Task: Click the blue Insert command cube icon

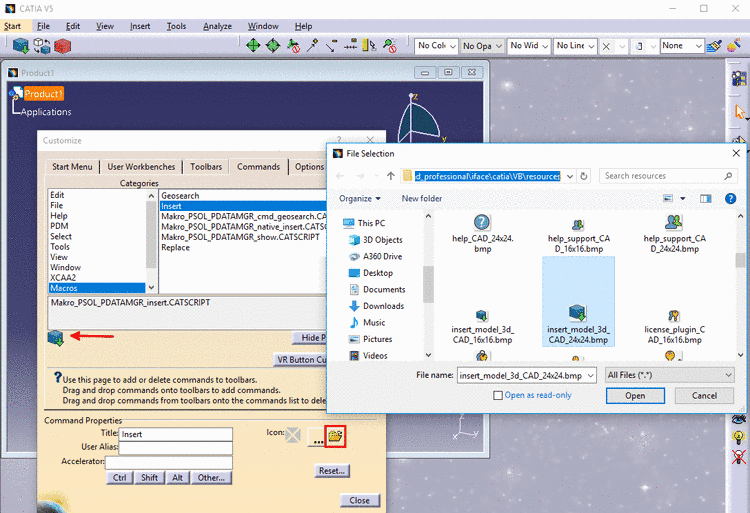Action: (x=55, y=338)
